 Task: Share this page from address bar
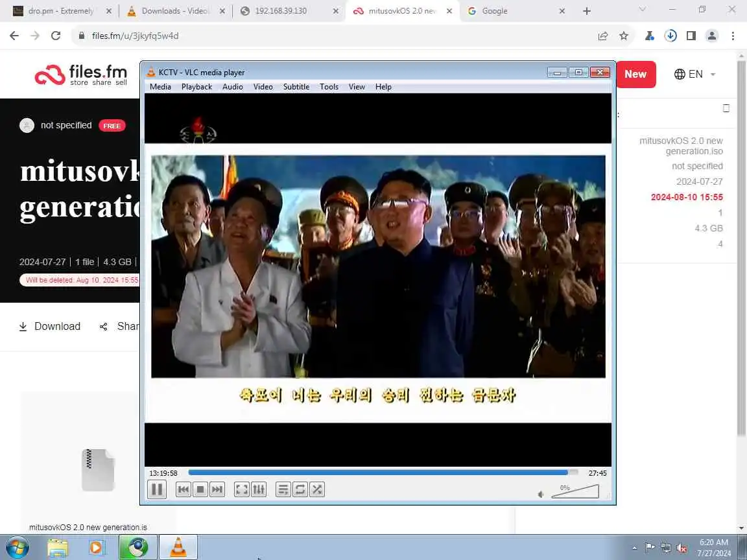coord(602,36)
